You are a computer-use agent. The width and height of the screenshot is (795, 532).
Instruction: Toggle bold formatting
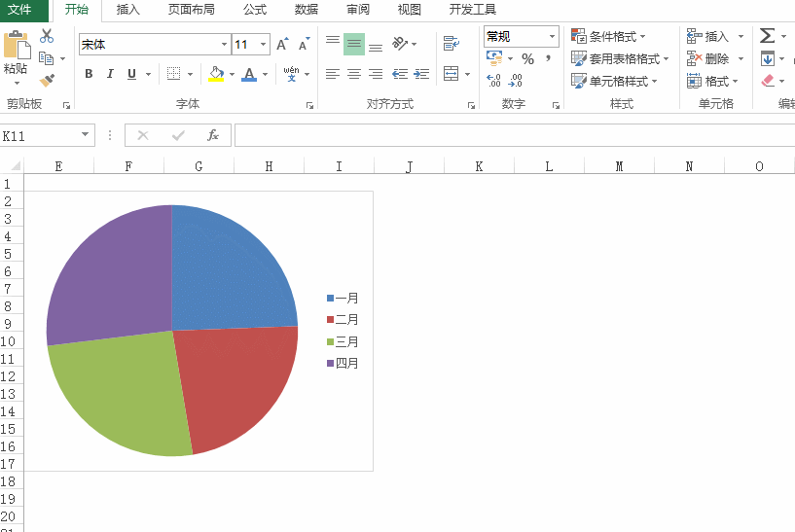coord(89,74)
